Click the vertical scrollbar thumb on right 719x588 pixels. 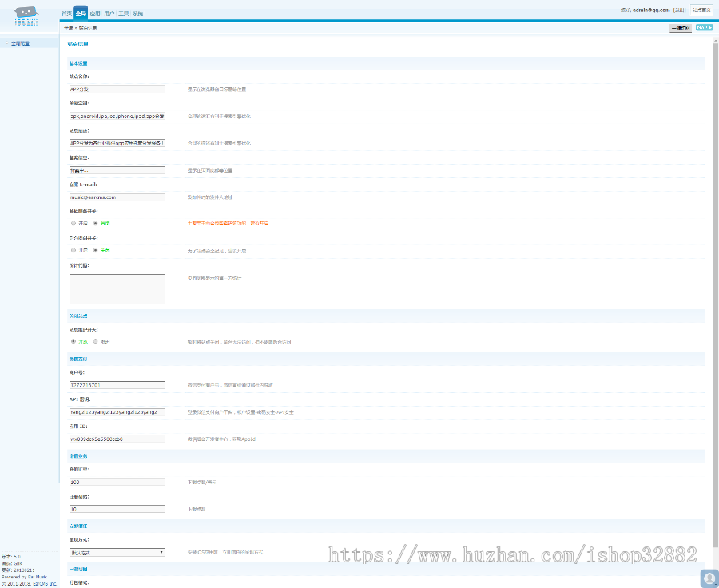point(715,295)
